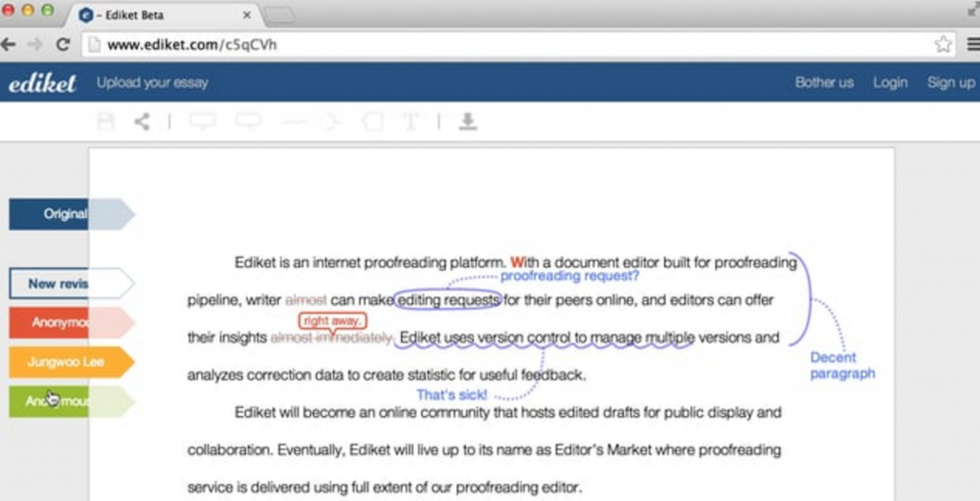Go back with browser back arrow
Image resolution: width=980 pixels, height=501 pixels.
pos(9,44)
